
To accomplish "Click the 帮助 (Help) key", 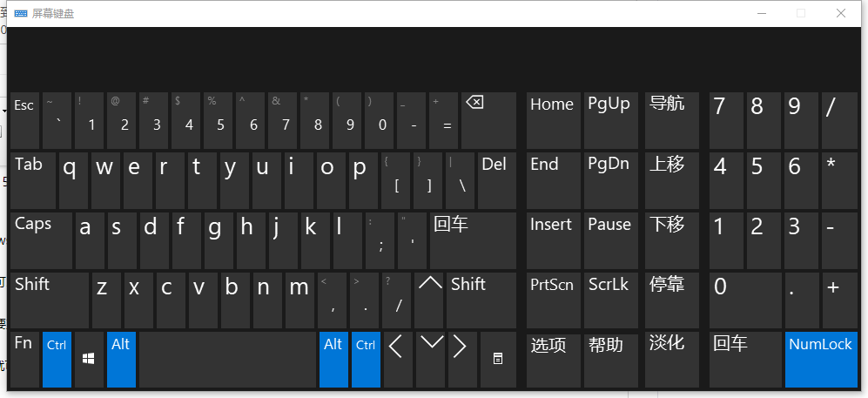I will coord(611,359).
